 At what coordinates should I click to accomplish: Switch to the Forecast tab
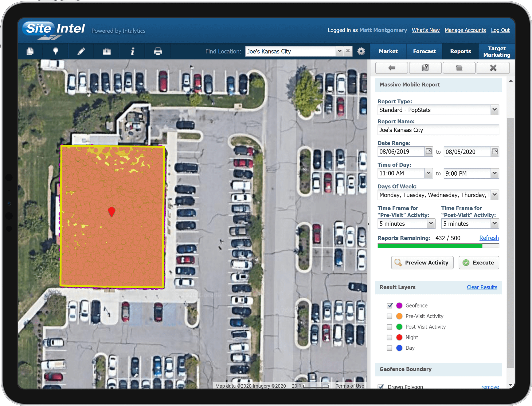point(424,51)
